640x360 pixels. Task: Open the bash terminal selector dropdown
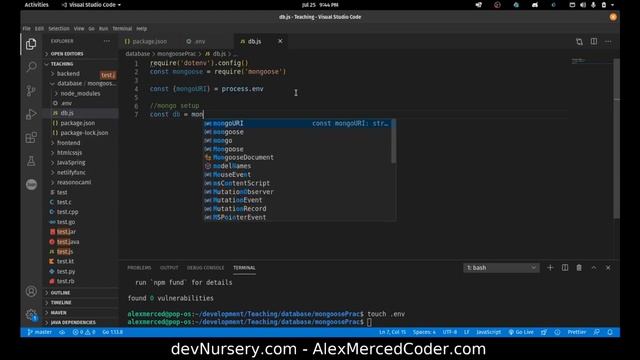[501, 268]
